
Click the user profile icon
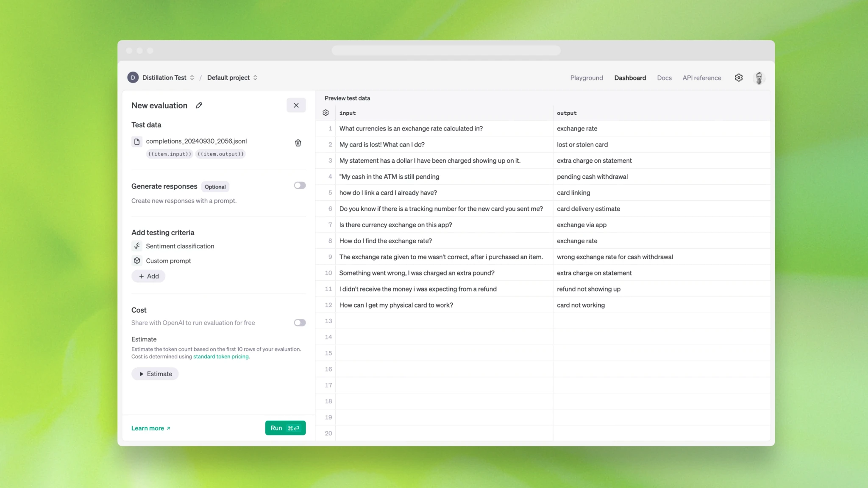759,78
